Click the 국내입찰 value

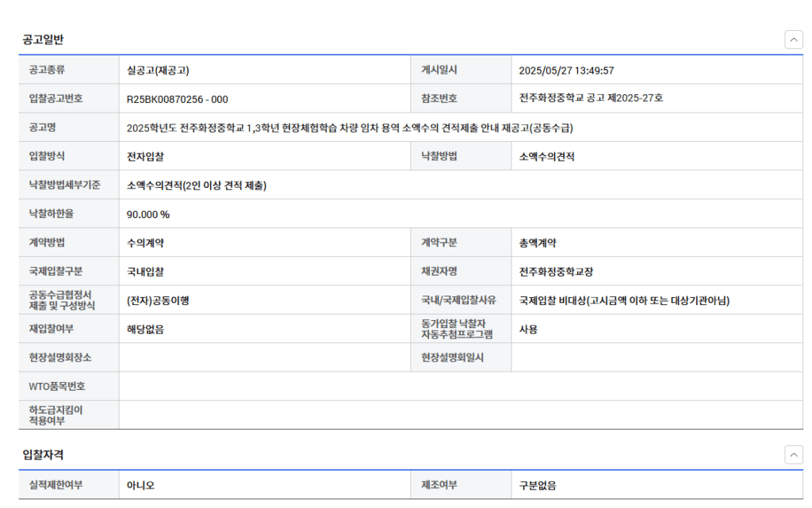[145, 272]
